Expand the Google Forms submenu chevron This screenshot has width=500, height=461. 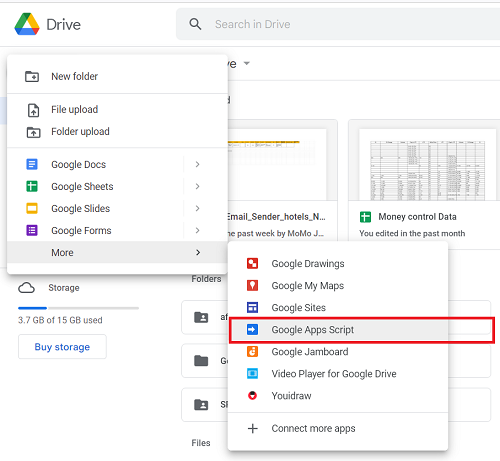[197, 230]
